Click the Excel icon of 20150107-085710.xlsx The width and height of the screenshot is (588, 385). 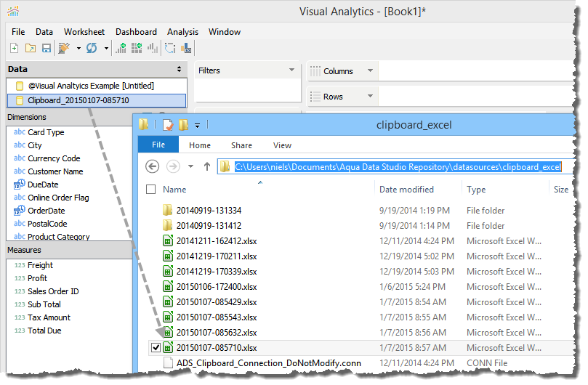click(168, 347)
